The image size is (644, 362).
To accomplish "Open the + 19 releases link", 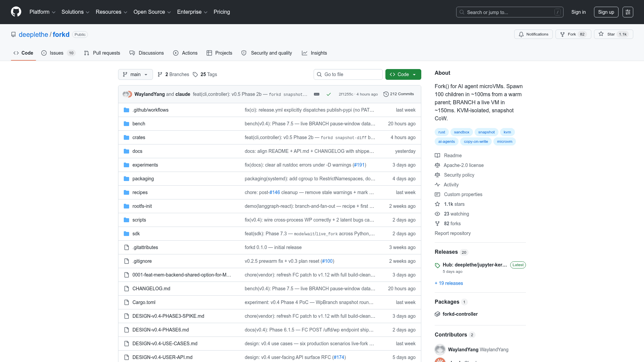I will [x=449, y=283].
